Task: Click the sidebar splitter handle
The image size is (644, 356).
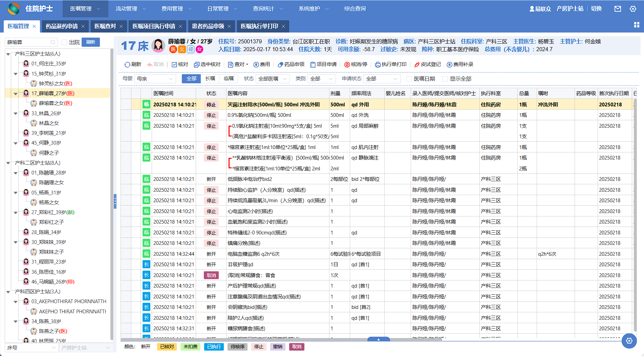Action: (x=115, y=202)
